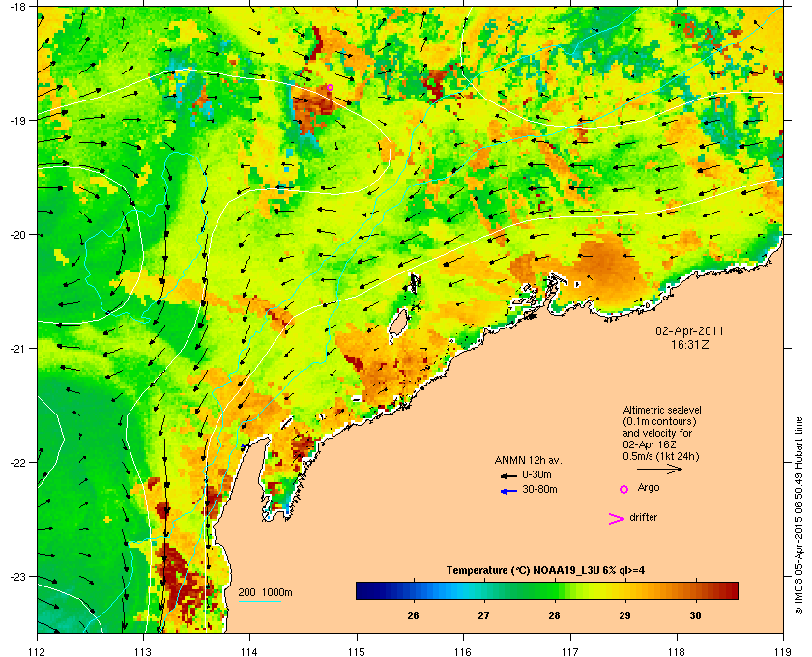Viewport: 812px width, 657px height.
Task: Click the 'and velocity for' legend line
Action: click(x=657, y=433)
